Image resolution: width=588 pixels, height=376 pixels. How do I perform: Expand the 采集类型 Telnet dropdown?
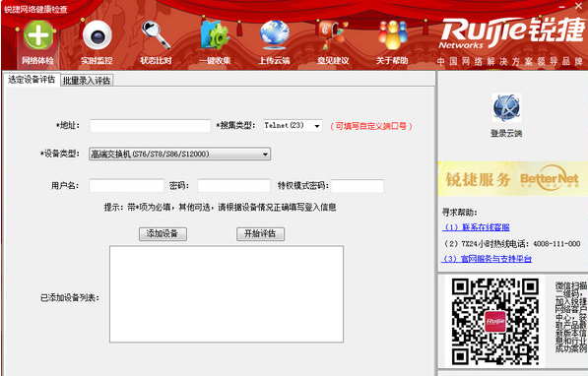pos(293,126)
